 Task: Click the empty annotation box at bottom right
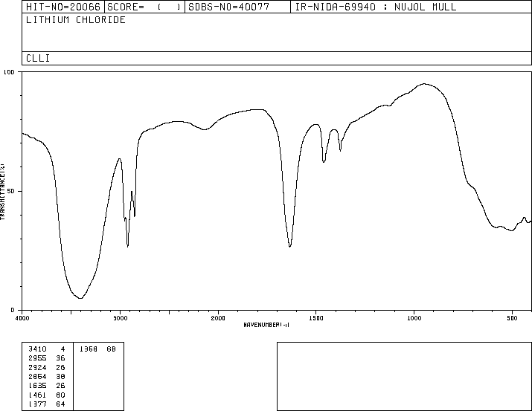click(x=404, y=376)
